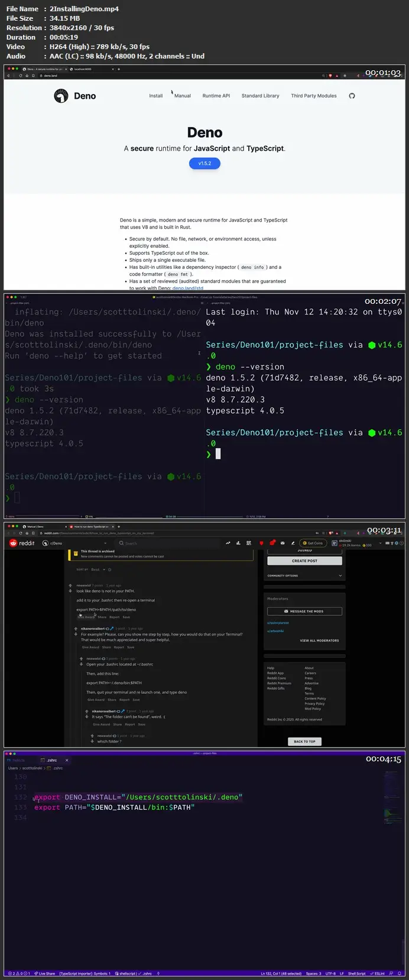Image resolution: width=409 pixels, height=980 pixels.
Task: Click the v1.5.2 version button
Action: tap(204, 163)
